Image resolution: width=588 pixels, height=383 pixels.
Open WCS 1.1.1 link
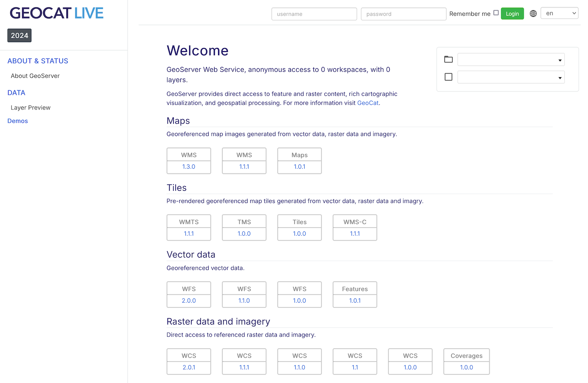click(x=244, y=368)
